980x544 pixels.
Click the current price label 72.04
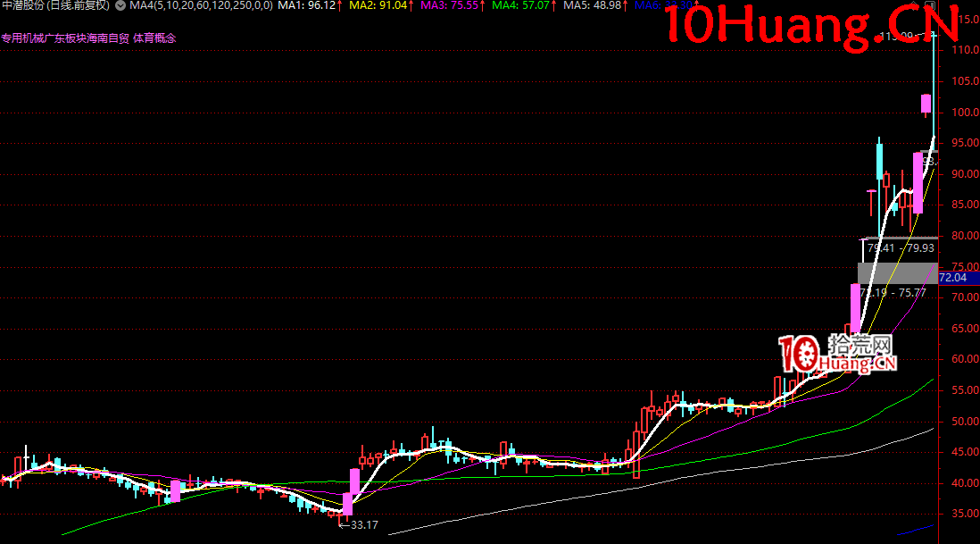pos(959,278)
